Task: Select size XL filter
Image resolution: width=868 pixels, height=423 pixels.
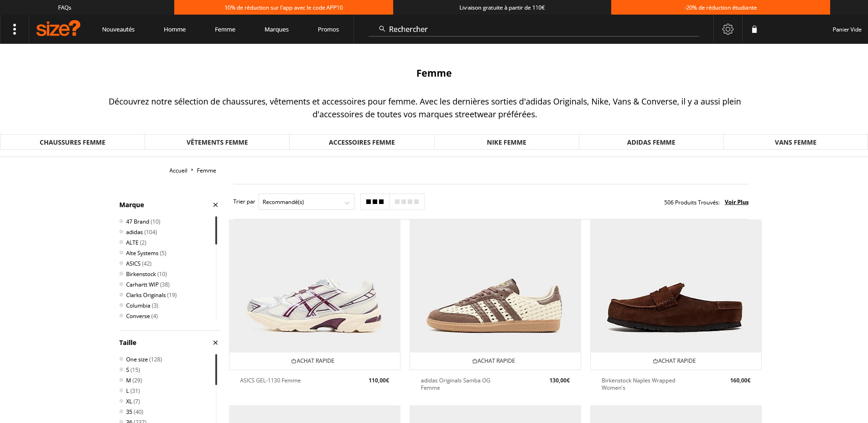Action: click(130, 401)
